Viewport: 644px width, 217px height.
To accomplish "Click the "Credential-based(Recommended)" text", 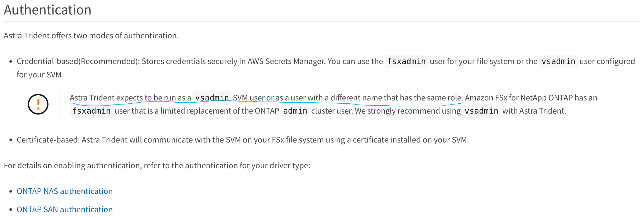I will [77, 61].
